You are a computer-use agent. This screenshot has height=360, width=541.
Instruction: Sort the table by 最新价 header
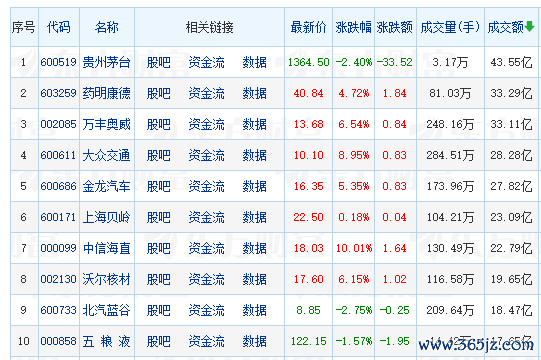click(x=308, y=27)
